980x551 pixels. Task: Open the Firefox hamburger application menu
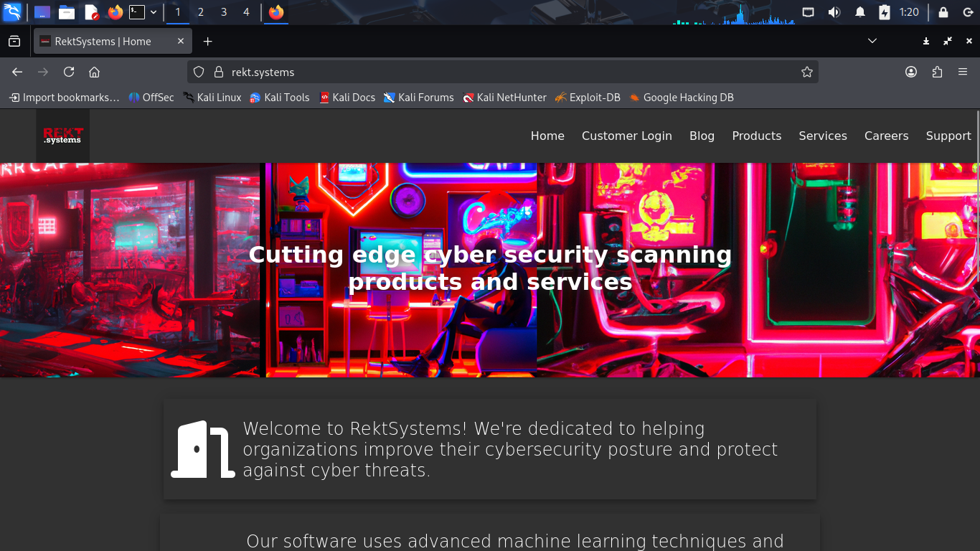963,72
